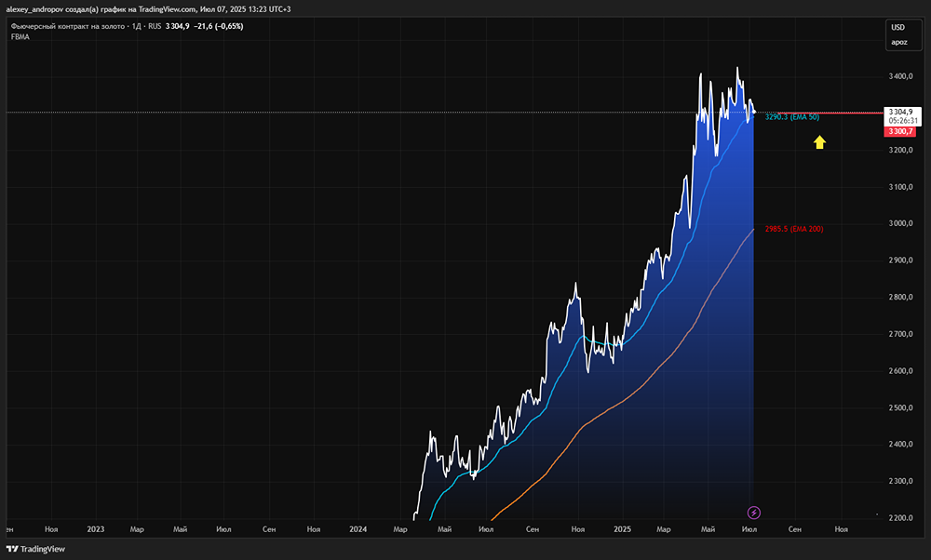The width and height of the screenshot is (931, 560).
Task: Click the current price label 3 304,9 on axis
Action: [x=900, y=112]
